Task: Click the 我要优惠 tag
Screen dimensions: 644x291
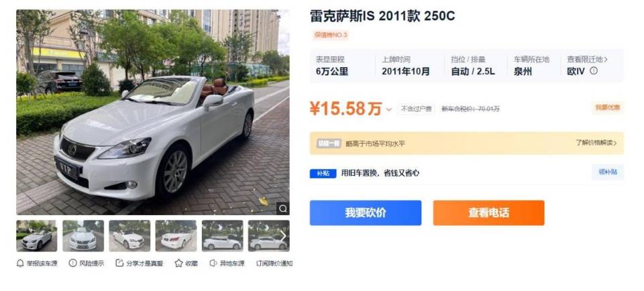Action: pos(608,108)
